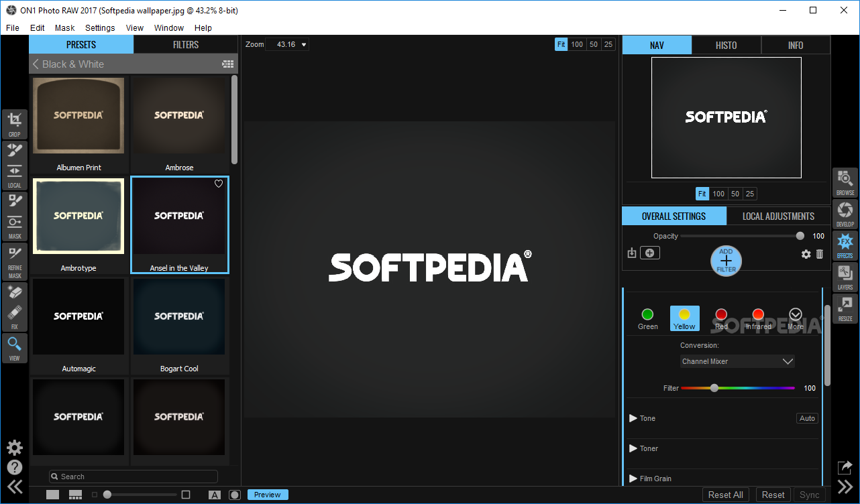This screenshot has width=860, height=504.
Task: Activate the View magnifier tool
Action: coord(14,349)
